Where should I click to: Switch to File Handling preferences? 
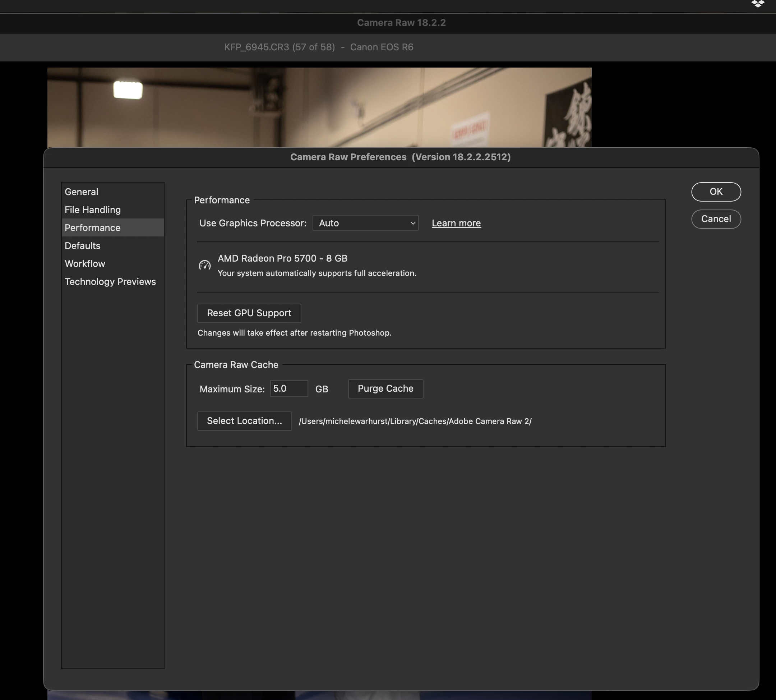tap(93, 209)
